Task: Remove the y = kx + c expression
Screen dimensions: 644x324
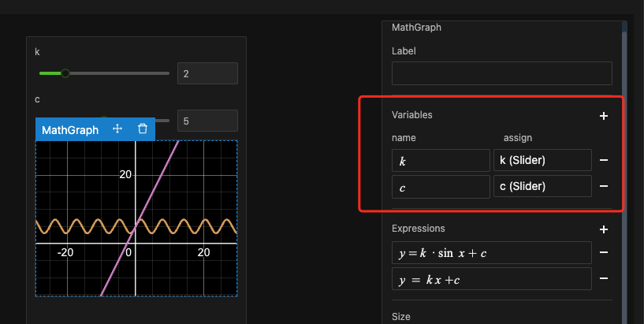Action: coord(603,279)
